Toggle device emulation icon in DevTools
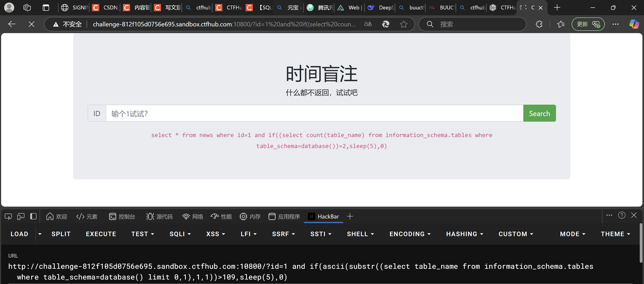This screenshot has width=644, height=284. [21, 216]
